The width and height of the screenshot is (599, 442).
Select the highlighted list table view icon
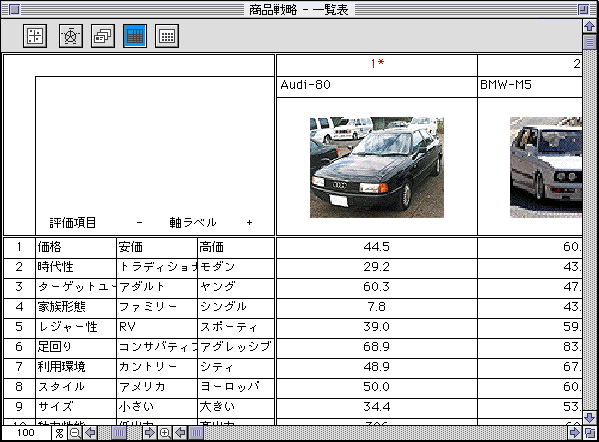coord(135,36)
